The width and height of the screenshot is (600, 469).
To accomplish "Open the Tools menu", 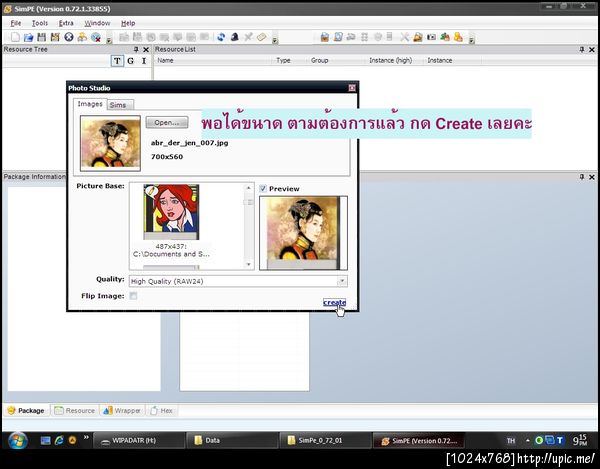I will (40, 23).
